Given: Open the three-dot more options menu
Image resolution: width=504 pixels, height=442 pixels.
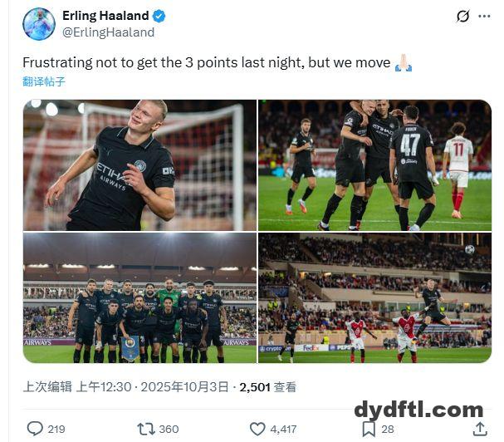Looking at the screenshot, I should (x=484, y=16).
